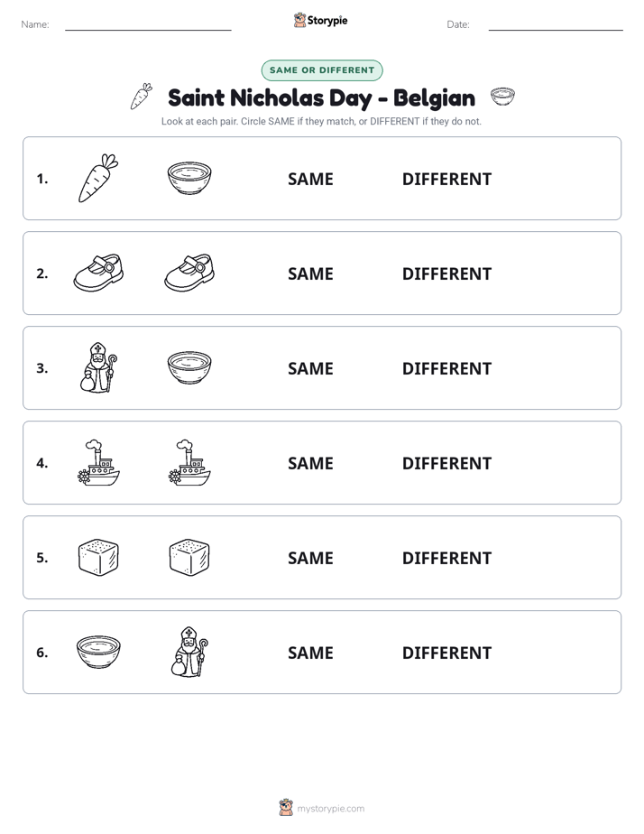
Task: Click the right steamboat in row 4
Action: tap(189, 463)
